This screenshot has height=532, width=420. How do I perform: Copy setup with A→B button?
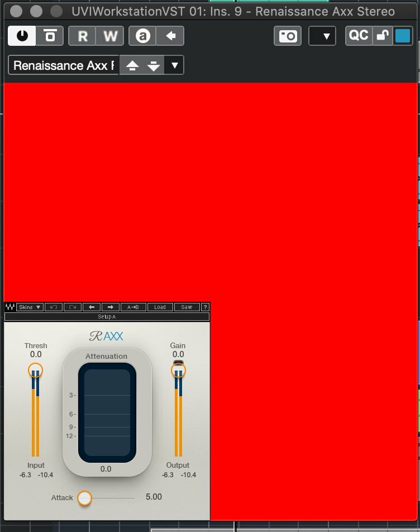click(x=133, y=307)
